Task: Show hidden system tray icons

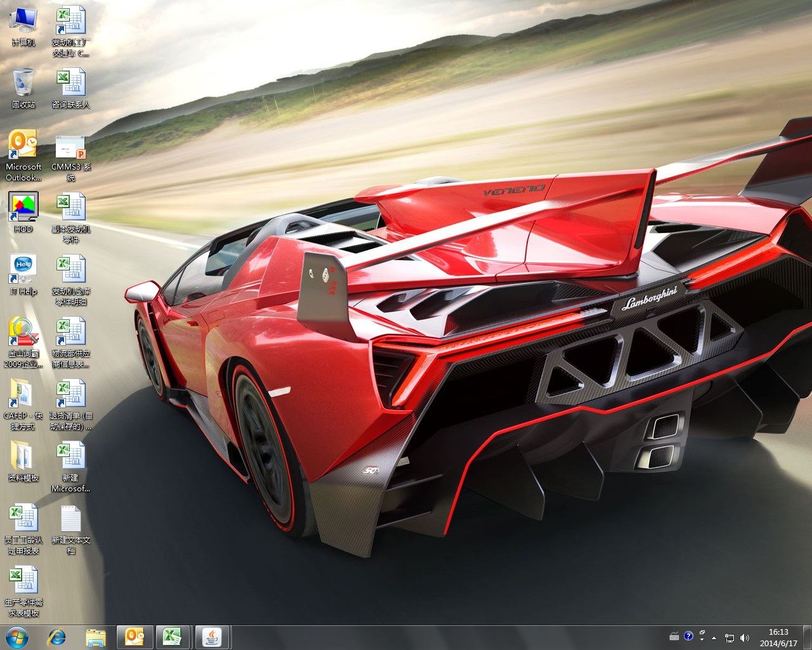Action: tap(714, 637)
